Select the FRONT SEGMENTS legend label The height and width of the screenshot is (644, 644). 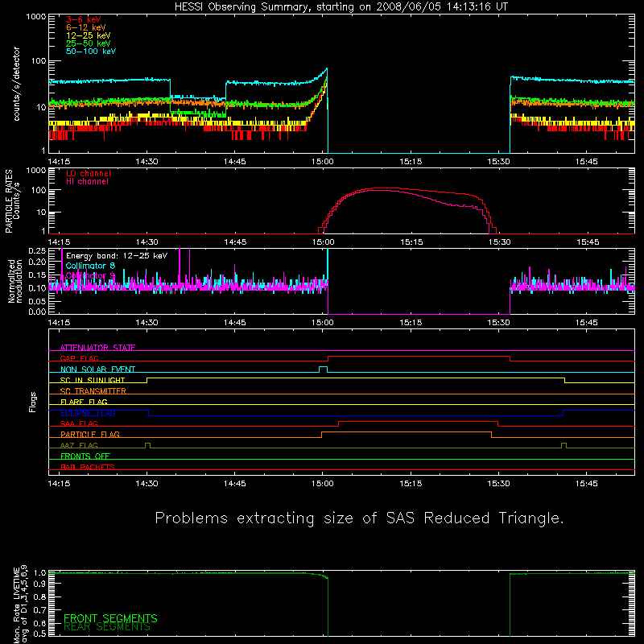[x=110, y=618]
